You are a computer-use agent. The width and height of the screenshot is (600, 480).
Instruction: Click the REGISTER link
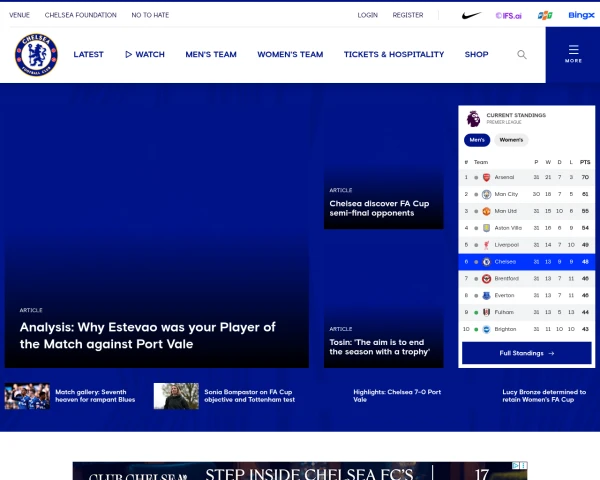click(408, 15)
